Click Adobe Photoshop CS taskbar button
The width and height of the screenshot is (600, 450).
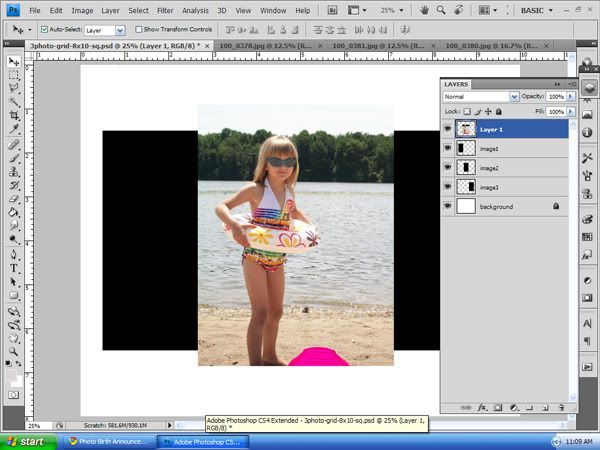pyautogui.click(x=203, y=442)
